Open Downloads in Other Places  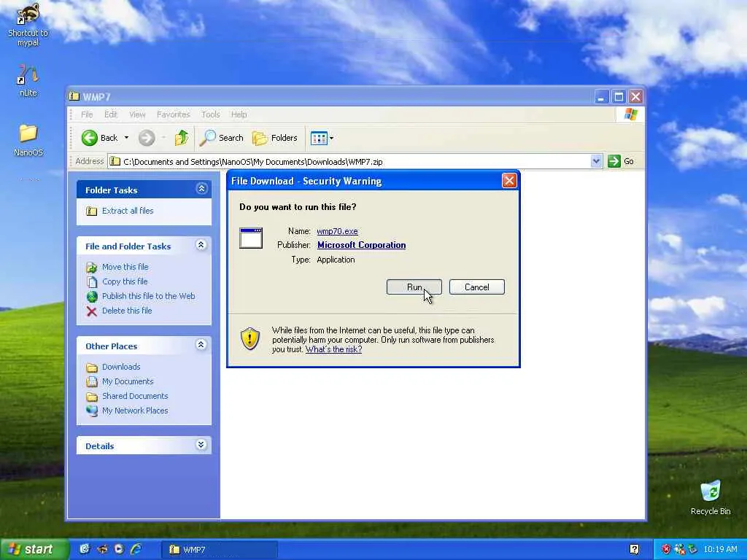tap(121, 367)
